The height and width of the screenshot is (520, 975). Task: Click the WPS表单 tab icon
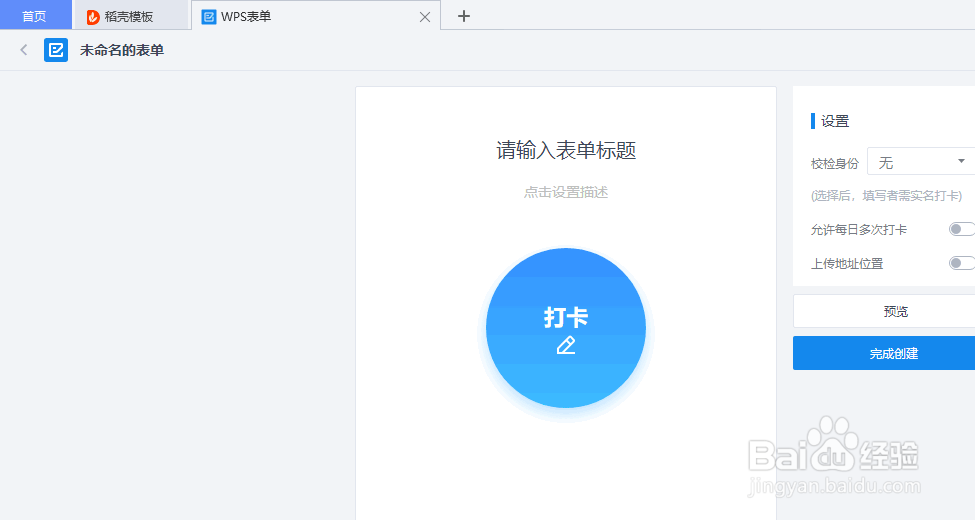pos(209,17)
